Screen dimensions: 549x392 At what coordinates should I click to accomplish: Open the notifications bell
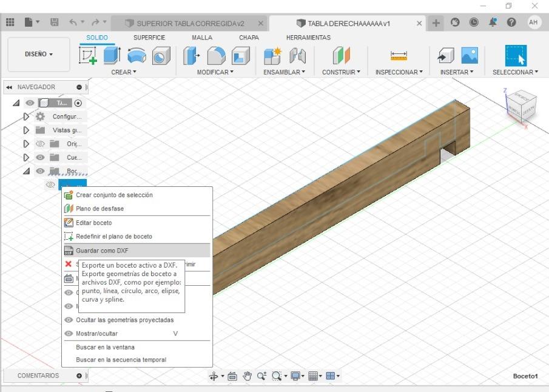pyautogui.click(x=493, y=22)
